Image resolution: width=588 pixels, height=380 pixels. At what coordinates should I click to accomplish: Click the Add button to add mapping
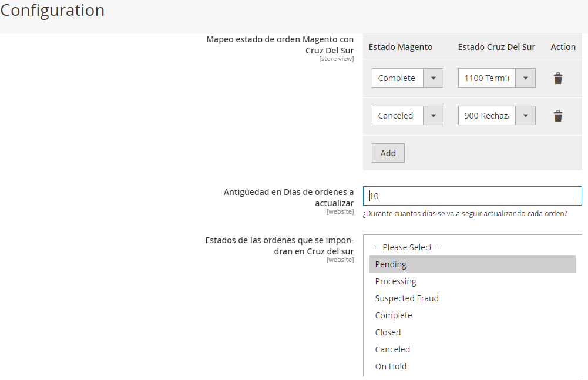388,153
